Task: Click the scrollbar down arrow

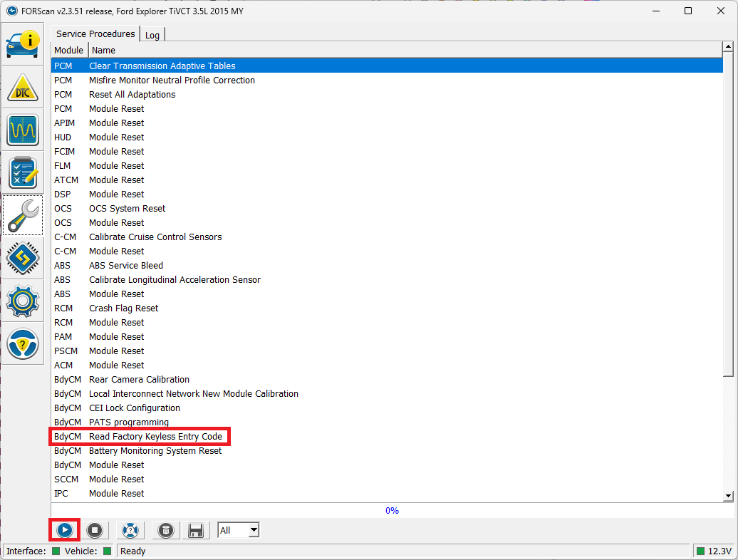Action: pyautogui.click(x=728, y=496)
